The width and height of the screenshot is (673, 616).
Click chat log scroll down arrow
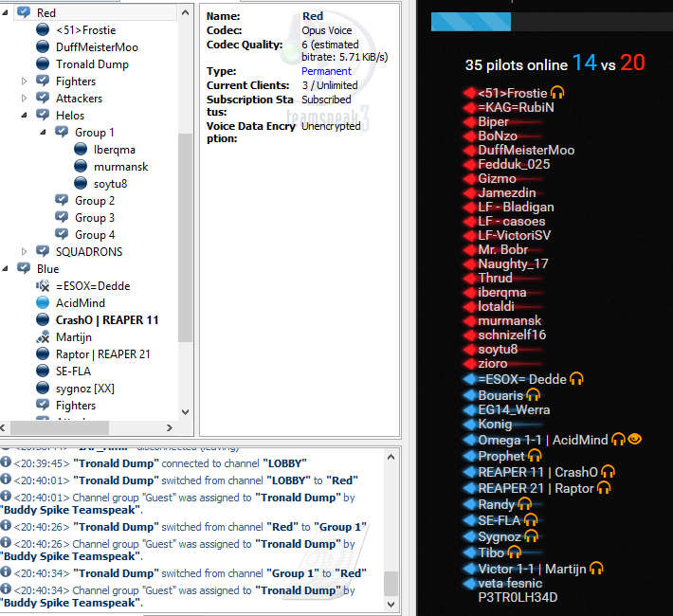(391, 605)
